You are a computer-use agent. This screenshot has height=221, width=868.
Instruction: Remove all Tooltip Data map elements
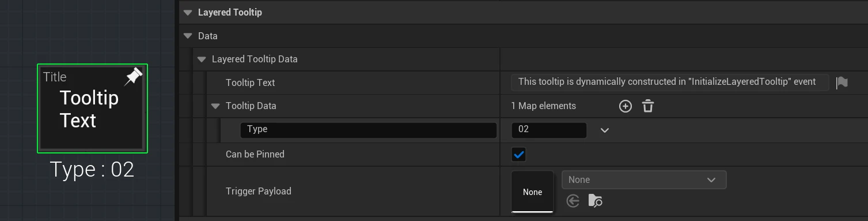coord(648,106)
